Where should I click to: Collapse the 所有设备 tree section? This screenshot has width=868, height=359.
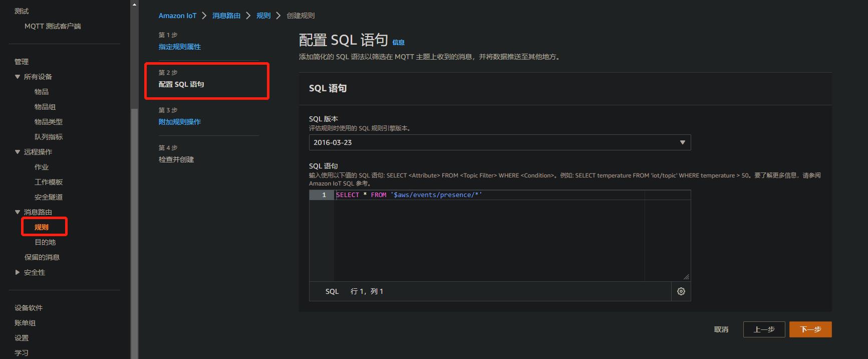pyautogui.click(x=18, y=77)
